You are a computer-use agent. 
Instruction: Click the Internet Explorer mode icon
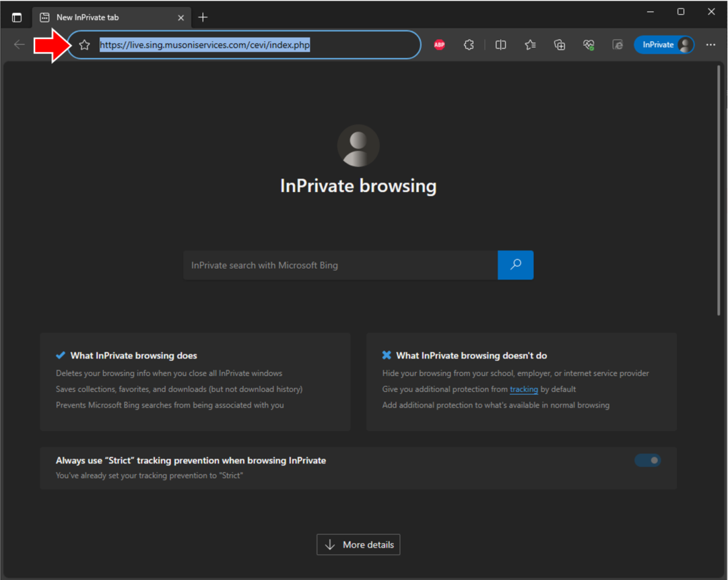[618, 45]
